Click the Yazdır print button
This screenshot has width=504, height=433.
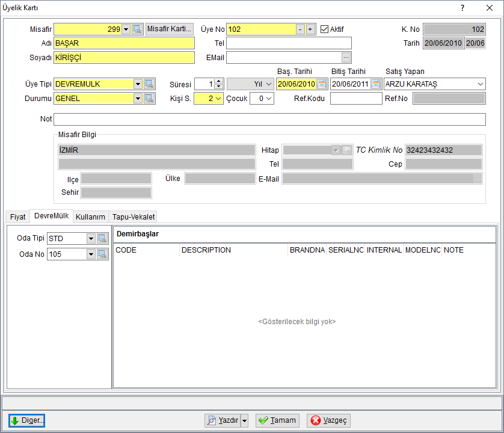click(223, 420)
